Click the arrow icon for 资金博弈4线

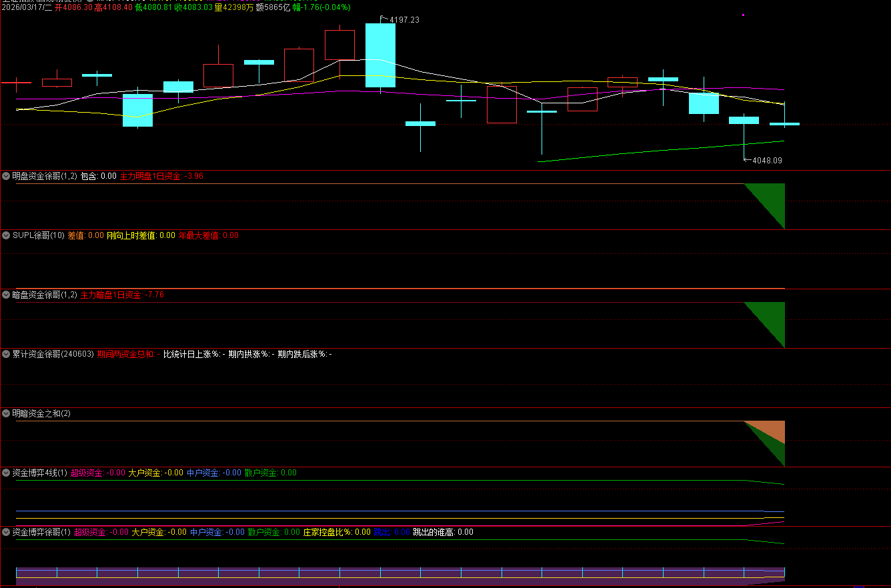tap(6, 473)
